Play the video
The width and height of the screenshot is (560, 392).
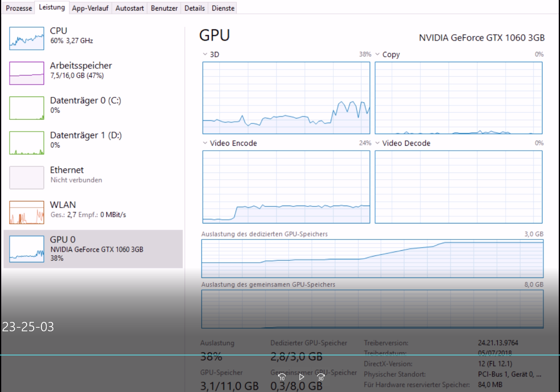(x=301, y=377)
